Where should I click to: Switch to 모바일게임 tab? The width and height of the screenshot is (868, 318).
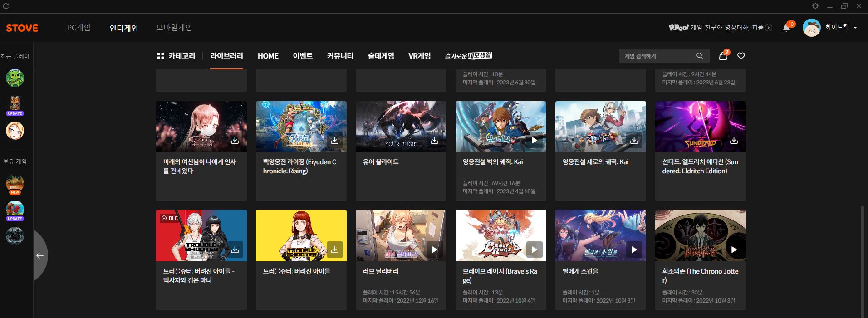point(174,28)
